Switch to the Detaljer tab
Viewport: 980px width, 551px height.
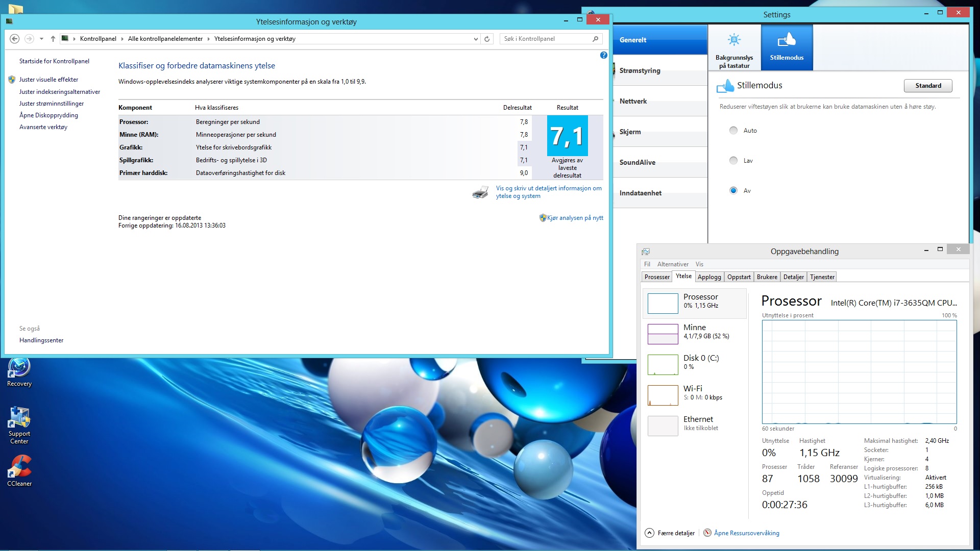(x=794, y=277)
